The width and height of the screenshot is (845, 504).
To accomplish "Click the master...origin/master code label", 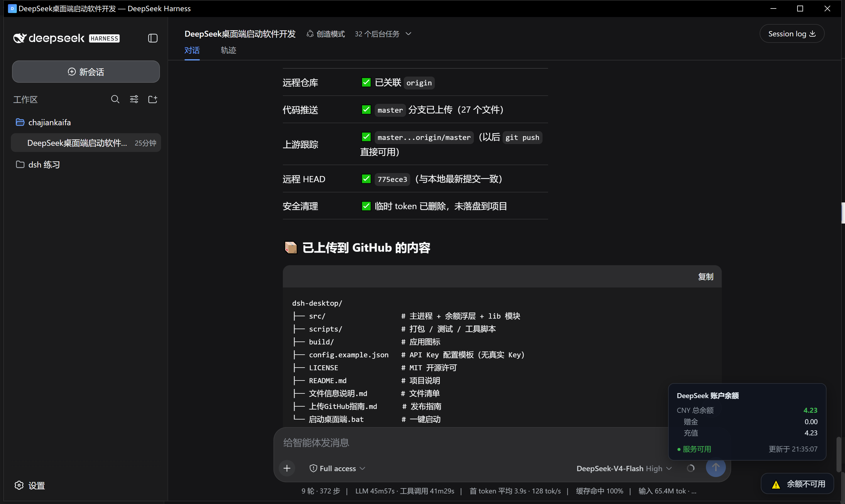I will pyautogui.click(x=424, y=137).
